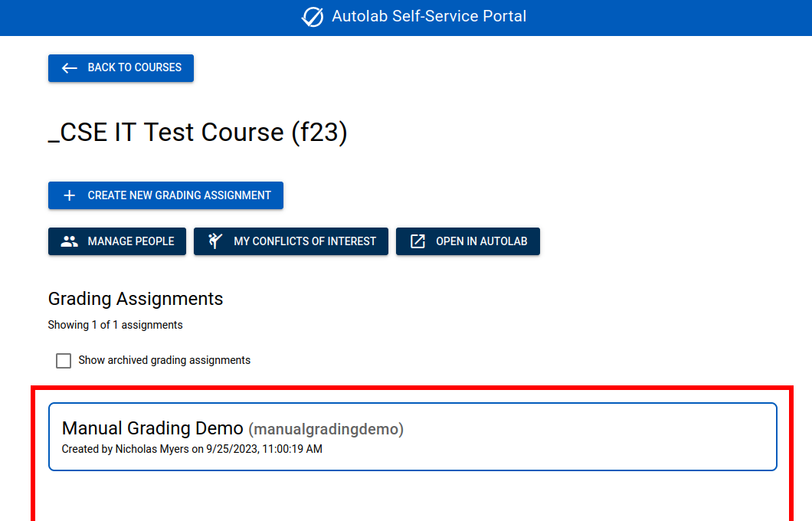Click the Autolab logo icon in header
This screenshot has height=521, width=812.
[313, 17]
